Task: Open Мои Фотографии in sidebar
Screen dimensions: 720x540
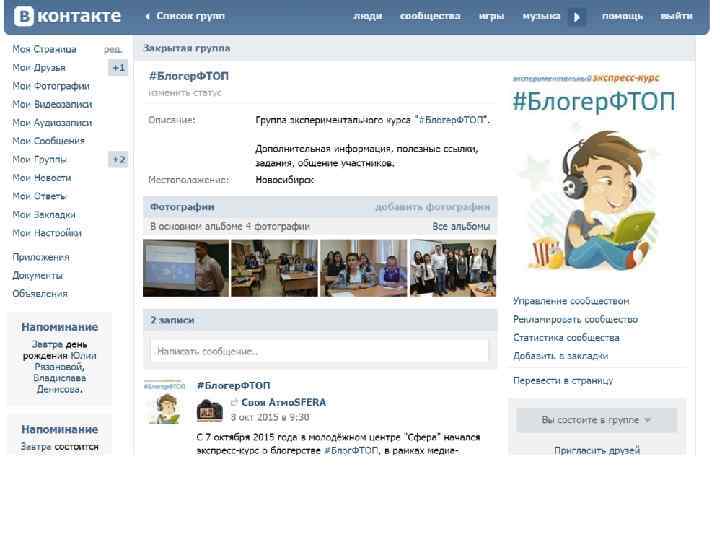Action: coord(51,86)
